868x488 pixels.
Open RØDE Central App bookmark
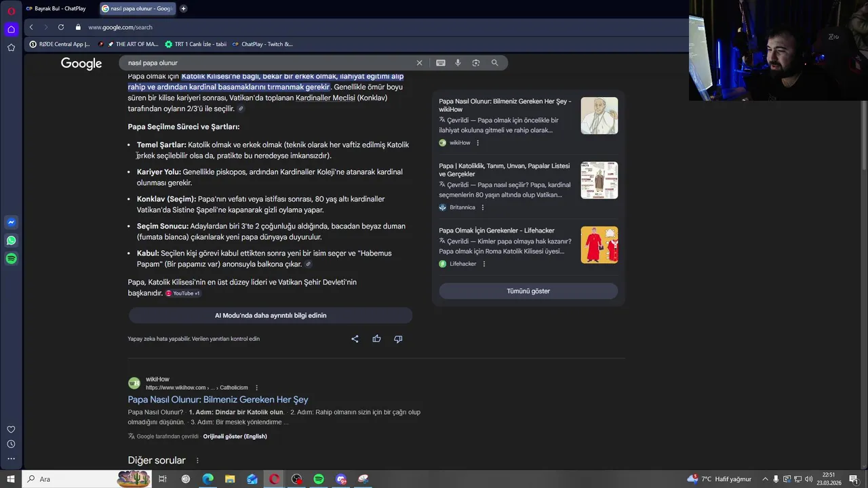pyautogui.click(x=60, y=44)
